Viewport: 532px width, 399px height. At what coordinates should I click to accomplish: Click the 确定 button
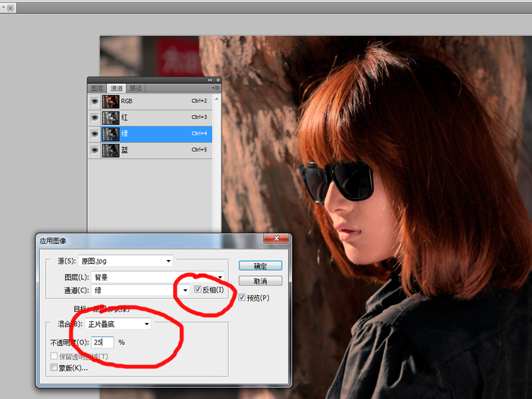(260, 266)
